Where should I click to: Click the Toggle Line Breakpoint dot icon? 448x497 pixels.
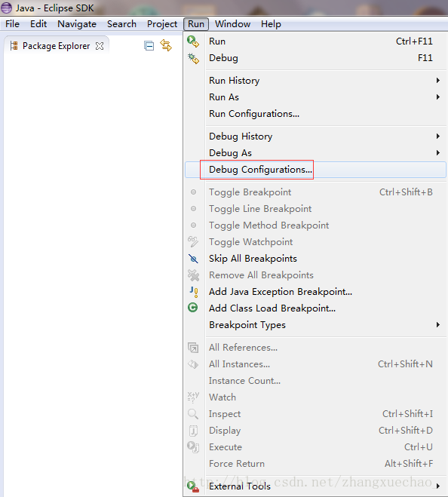(x=193, y=209)
